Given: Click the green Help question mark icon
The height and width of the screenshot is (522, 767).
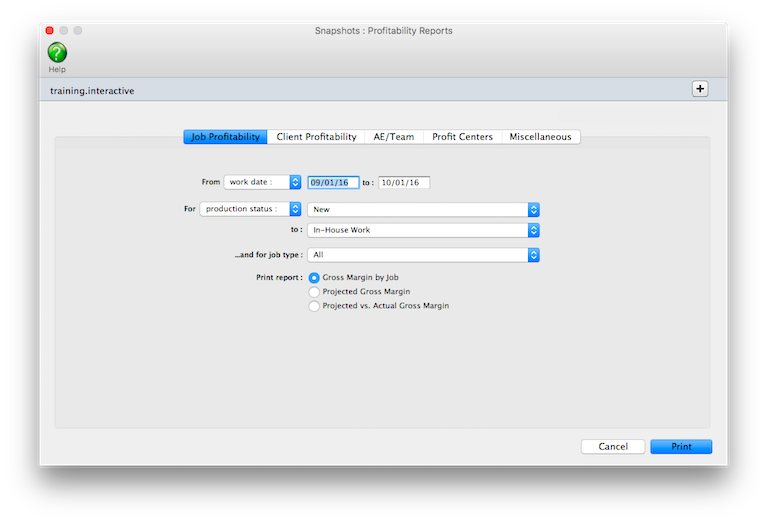Looking at the screenshot, I should pyautogui.click(x=57, y=53).
